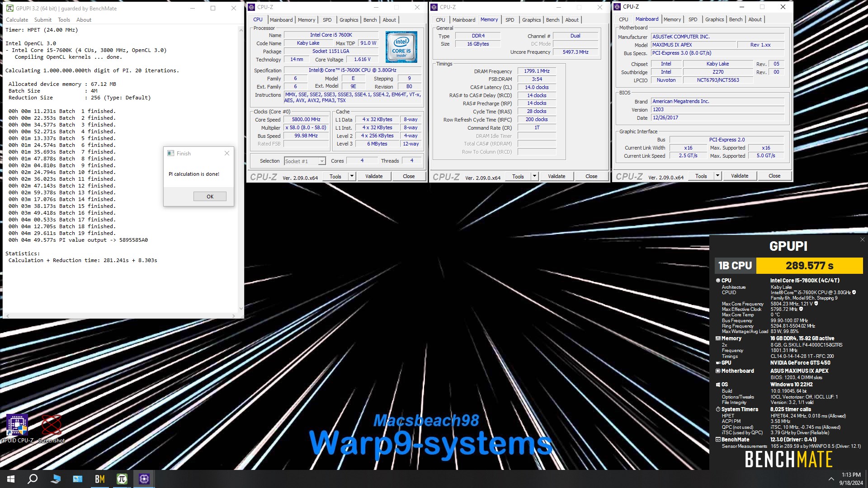Open the CPUID CPU-Z desktop shortcut

17,428
